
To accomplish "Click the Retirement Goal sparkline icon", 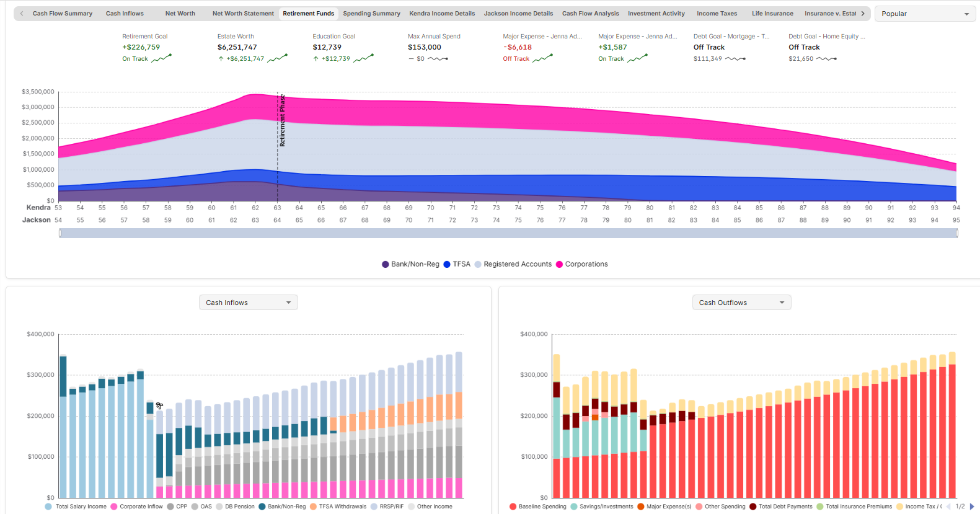I will pyautogui.click(x=162, y=58).
